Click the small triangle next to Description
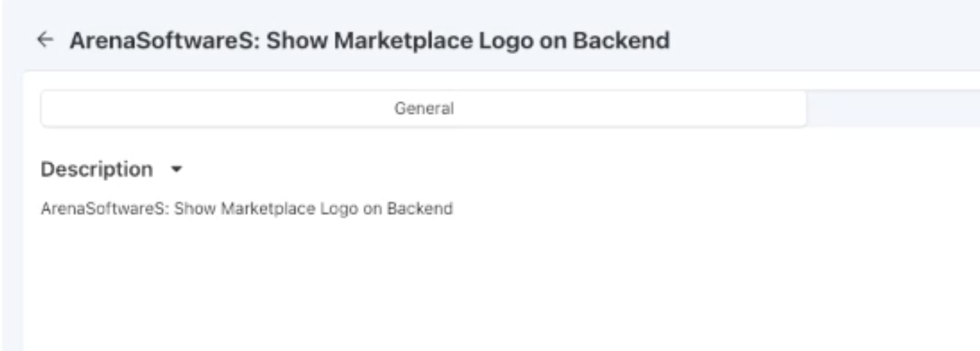This screenshot has height=351, width=980. (176, 169)
